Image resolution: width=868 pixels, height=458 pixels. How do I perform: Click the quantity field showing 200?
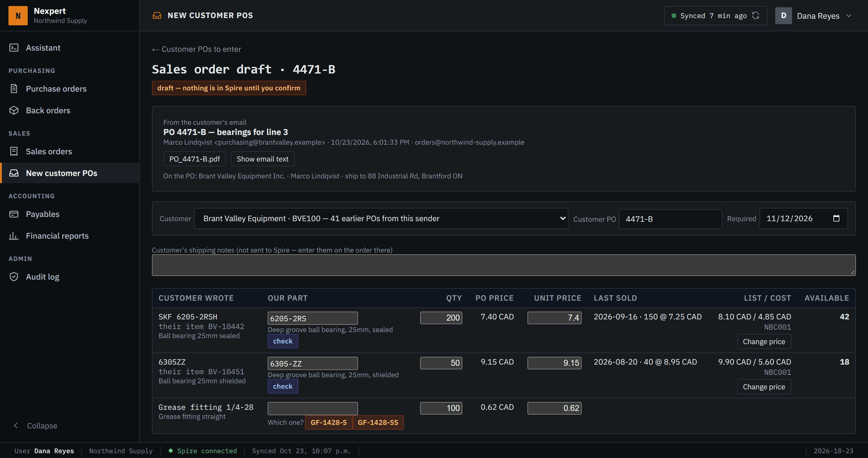pyautogui.click(x=441, y=318)
